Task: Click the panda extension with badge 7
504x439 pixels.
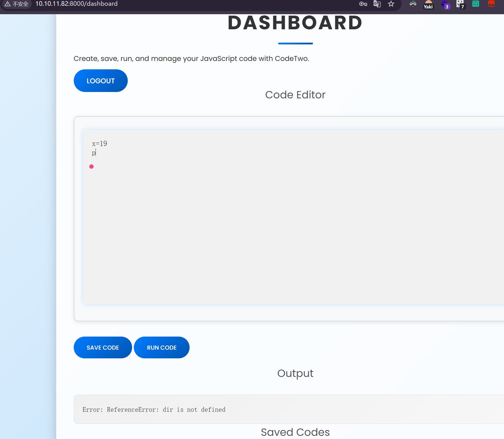Action: point(460,4)
